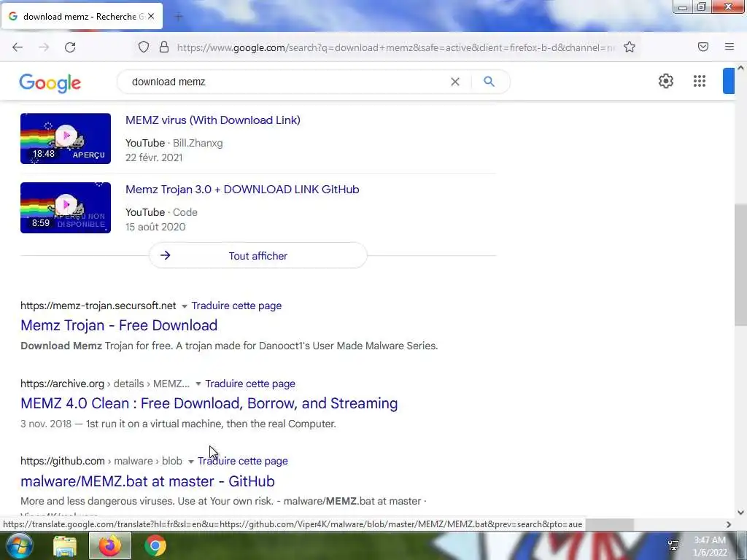Expand dropdown next to archive.org URL
The width and height of the screenshot is (747, 560).
198,384
